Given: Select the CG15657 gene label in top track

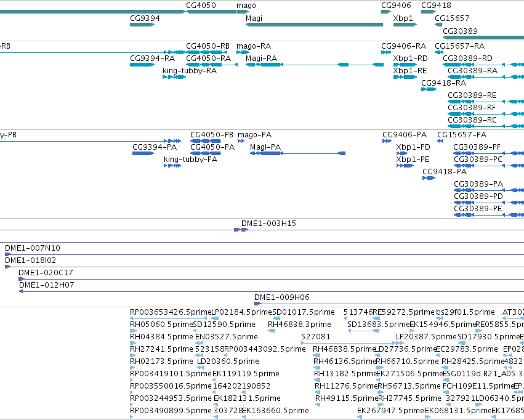Looking at the screenshot, I should click(452, 18).
